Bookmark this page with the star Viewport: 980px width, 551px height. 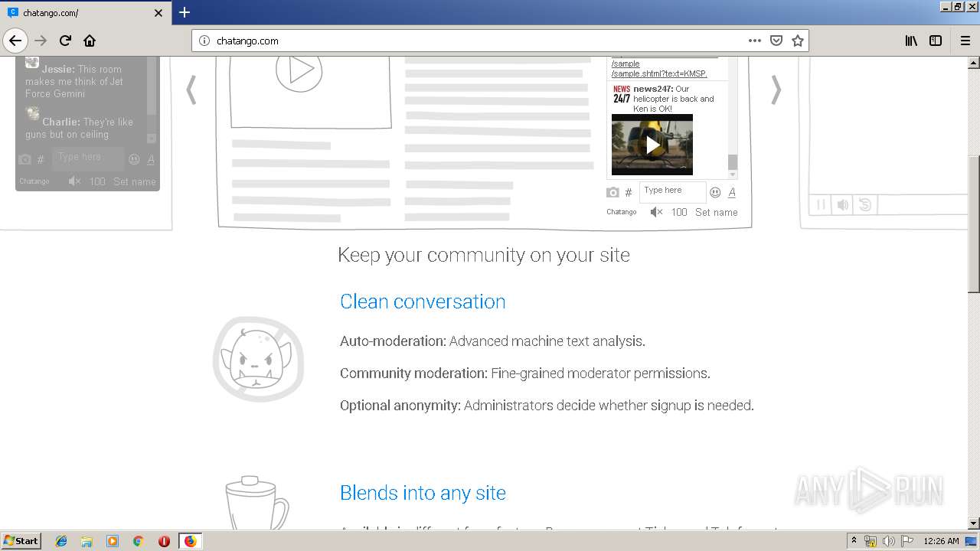coord(798,41)
